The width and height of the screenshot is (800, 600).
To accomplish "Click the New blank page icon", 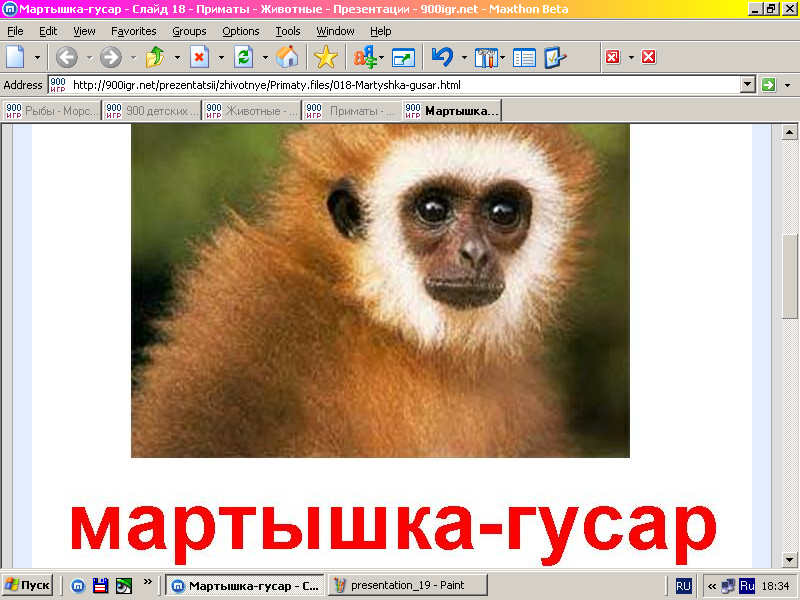I will click(x=15, y=57).
